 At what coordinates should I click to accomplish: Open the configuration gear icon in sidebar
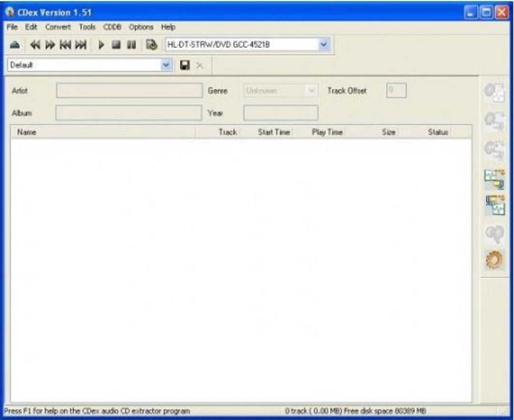(x=494, y=260)
